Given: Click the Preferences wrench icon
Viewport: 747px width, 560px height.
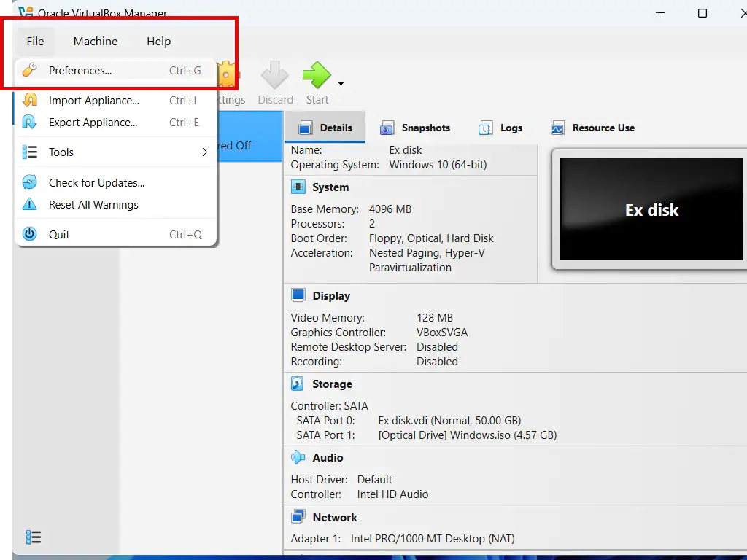Looking at the screenshot, I should point(30,71).
